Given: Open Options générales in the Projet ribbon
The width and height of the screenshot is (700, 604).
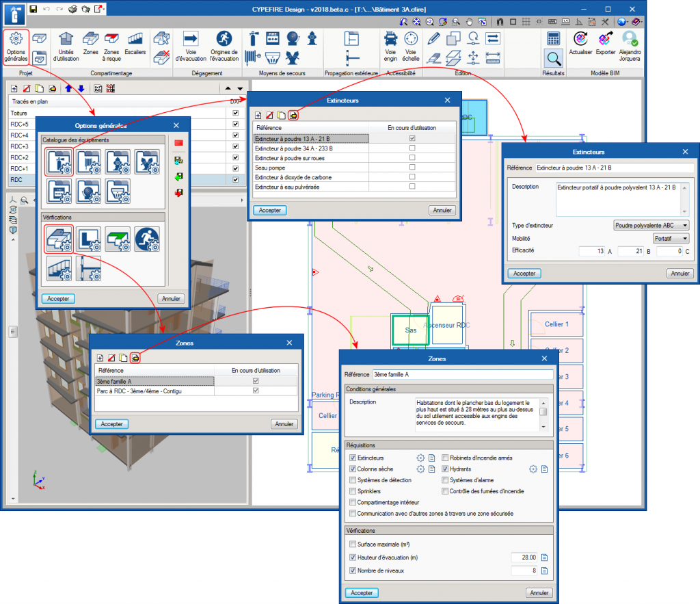Looking at the screenshot, I should (x=16, y=47).
